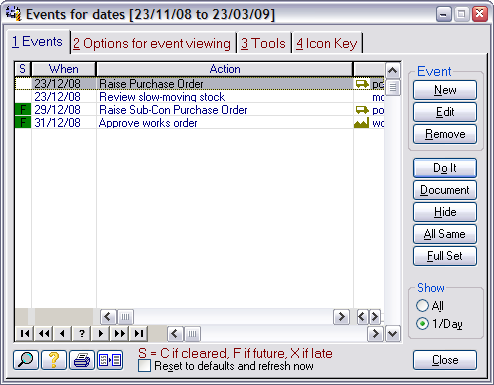Select the 1/Day radio button
Viewport: 494px width, 385px height.
[x=422, y=324]
